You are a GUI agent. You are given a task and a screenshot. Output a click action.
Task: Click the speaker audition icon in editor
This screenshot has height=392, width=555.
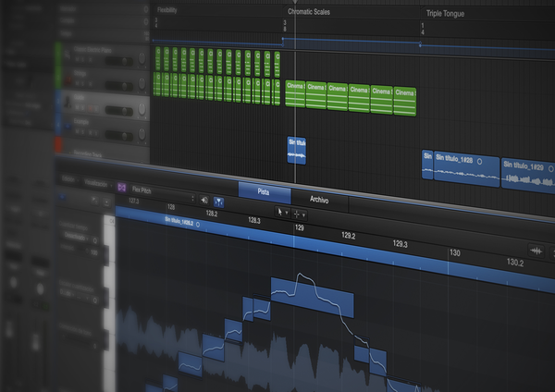[203, 199]
